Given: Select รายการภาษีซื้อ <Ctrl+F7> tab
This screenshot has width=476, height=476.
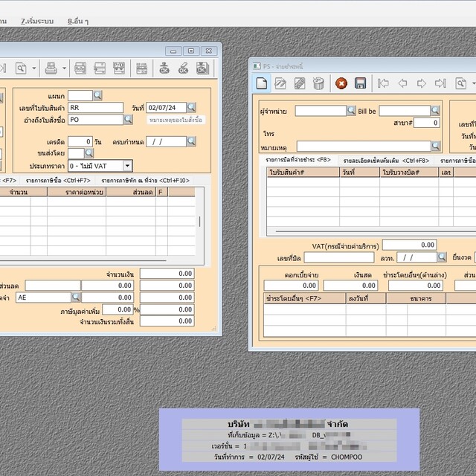Looking at the screenshot, I should point(58,180).
